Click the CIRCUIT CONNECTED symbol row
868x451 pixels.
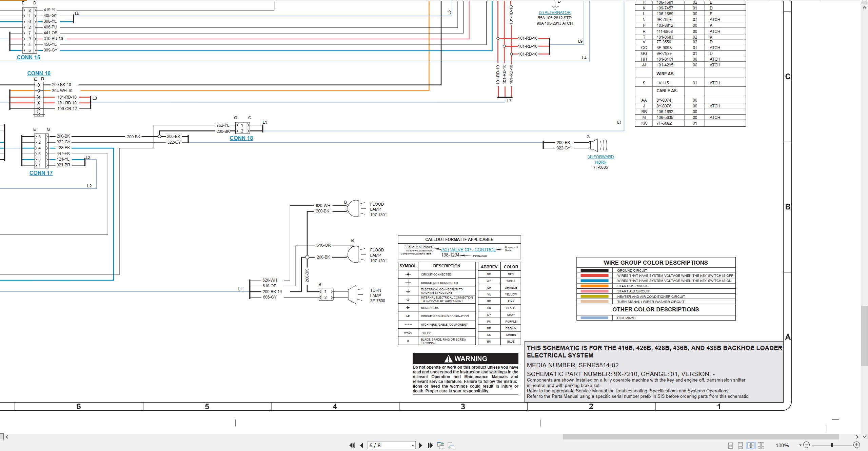[x=437, y=274]
